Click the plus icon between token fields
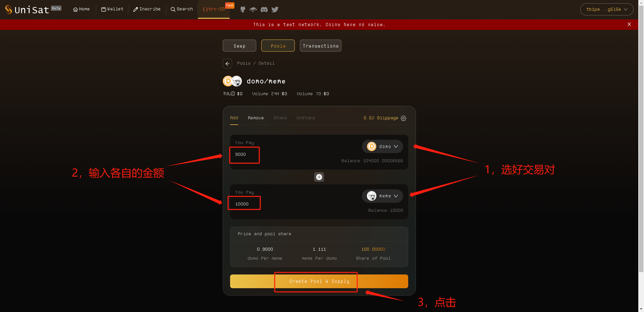Screen dimensions: 644x312 319,177
